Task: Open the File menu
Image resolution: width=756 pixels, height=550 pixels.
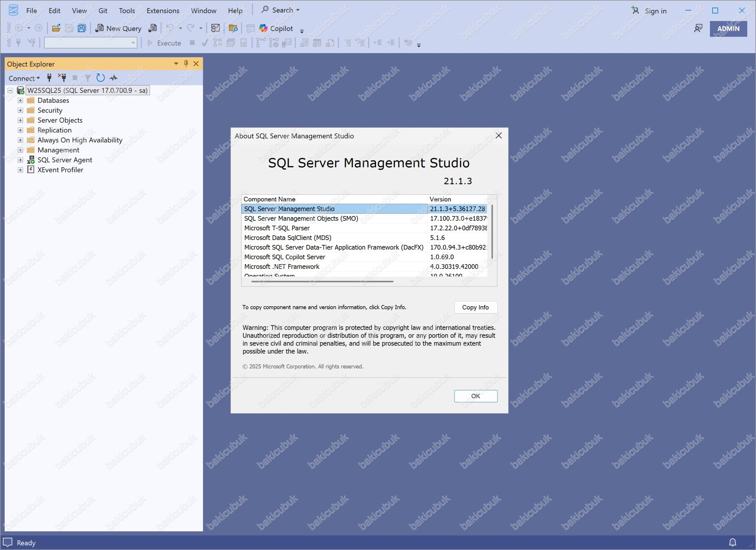Action: click(32, 11)
